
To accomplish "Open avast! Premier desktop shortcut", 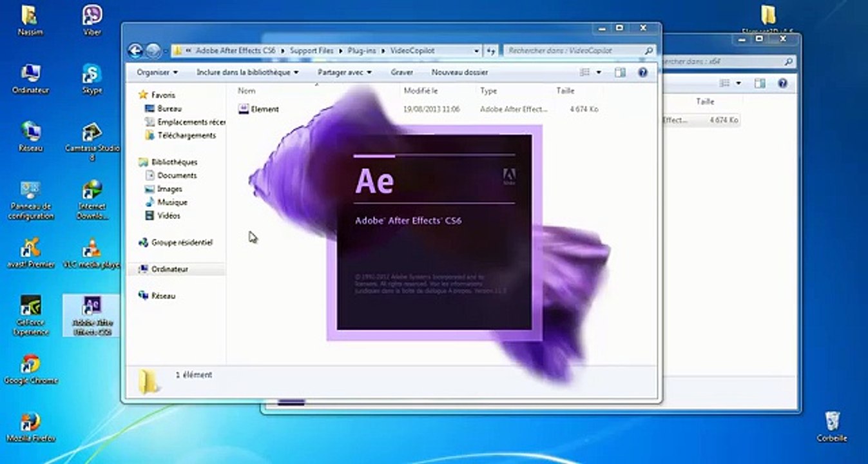I will tap(30, 253).
